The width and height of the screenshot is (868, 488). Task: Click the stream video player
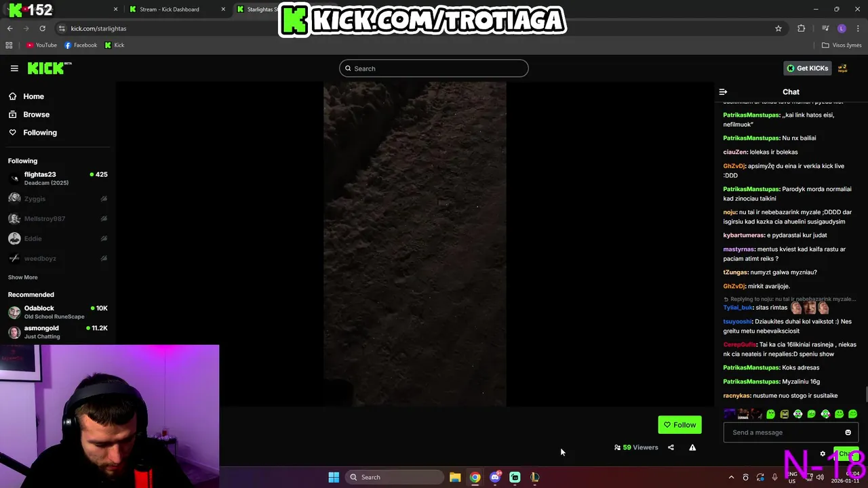pyautogui.click(x=415, y=244)
